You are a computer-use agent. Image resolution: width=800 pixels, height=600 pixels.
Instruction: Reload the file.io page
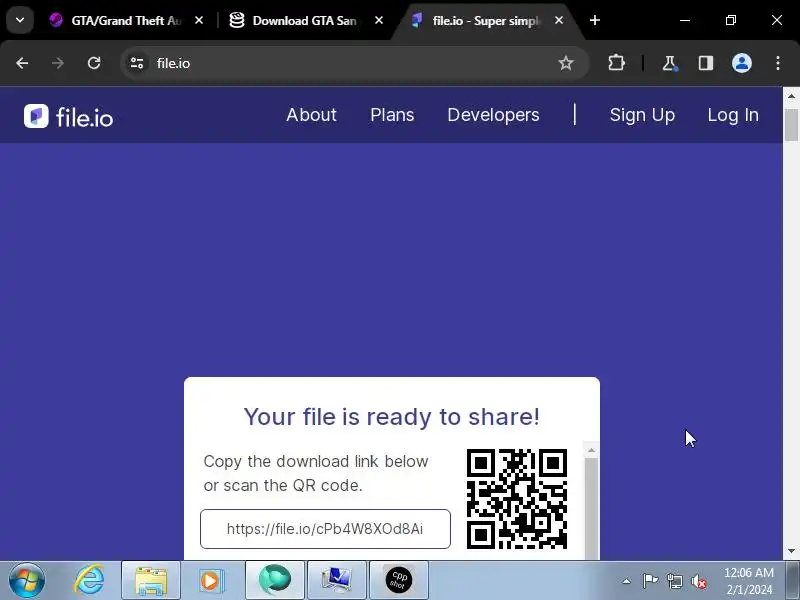pos(94,63)
